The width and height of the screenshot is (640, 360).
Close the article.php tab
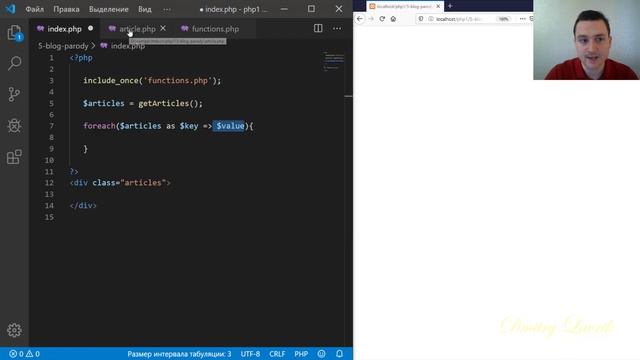click(x=163, y=28)
